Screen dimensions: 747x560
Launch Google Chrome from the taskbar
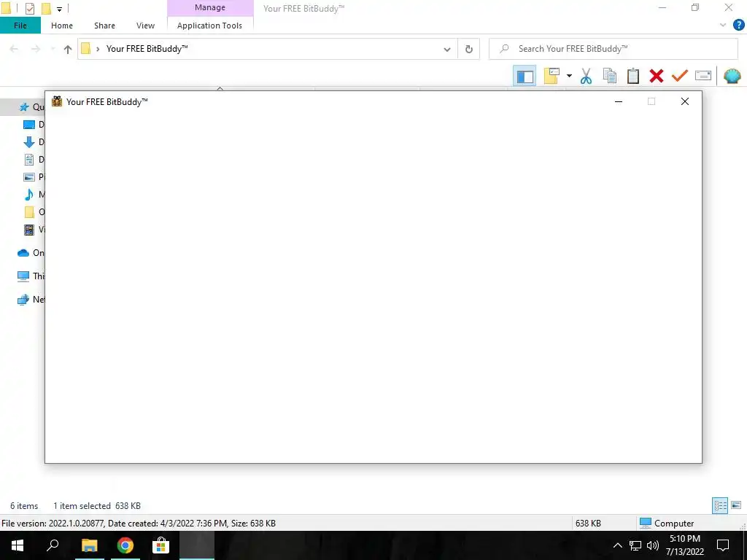tap(125, 545)
